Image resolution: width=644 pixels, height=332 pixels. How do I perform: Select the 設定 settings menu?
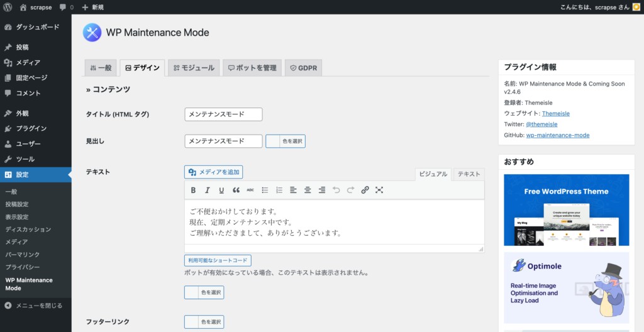pos(36,175)
